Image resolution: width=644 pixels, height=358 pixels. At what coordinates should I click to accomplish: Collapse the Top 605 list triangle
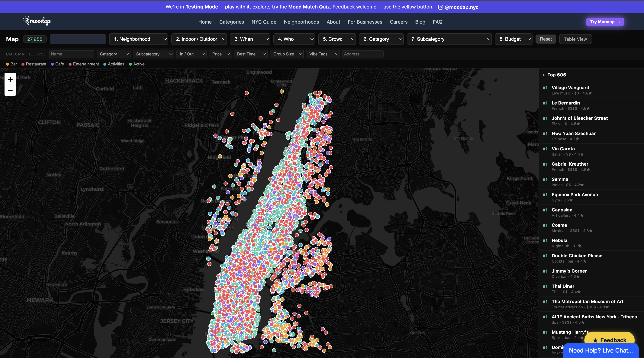[544, 75]
